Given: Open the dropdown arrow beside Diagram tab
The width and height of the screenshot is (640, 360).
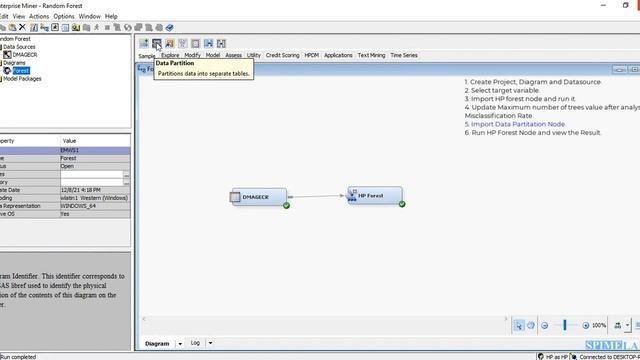Looking at the screenshot, I should click(180, 344).
